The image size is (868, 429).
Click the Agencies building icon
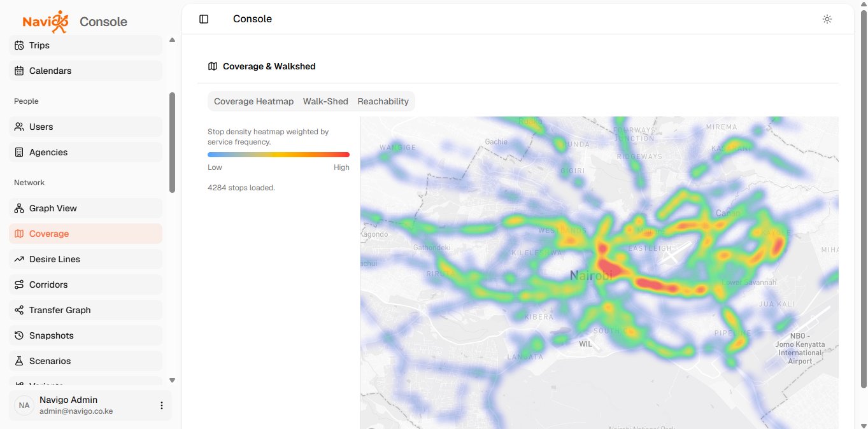click(x=19, y=152)
